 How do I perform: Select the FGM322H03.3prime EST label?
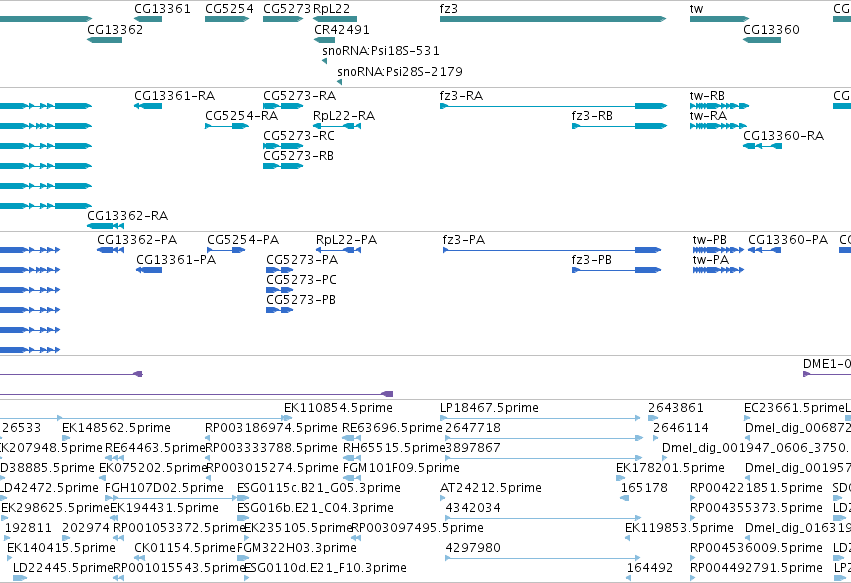297,548
